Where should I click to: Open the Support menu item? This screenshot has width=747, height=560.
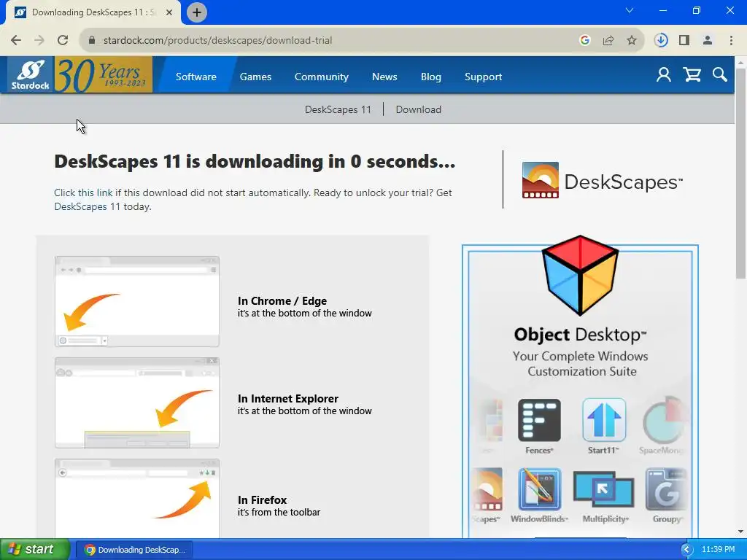[483, 77]
